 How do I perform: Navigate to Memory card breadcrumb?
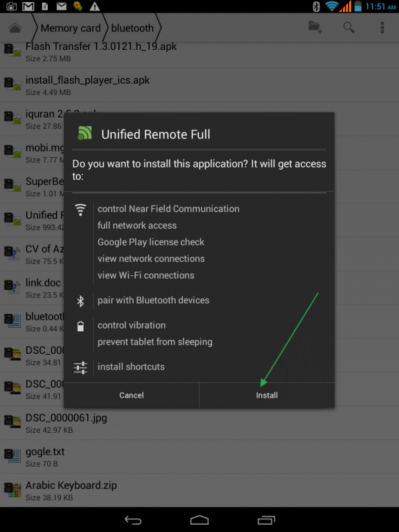(x=70, y=28)
